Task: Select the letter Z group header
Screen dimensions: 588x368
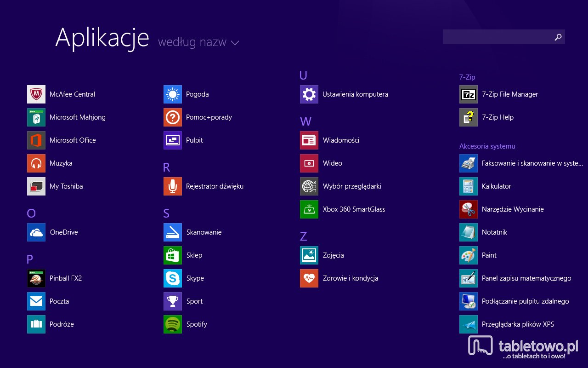Action: pos(303,236)
